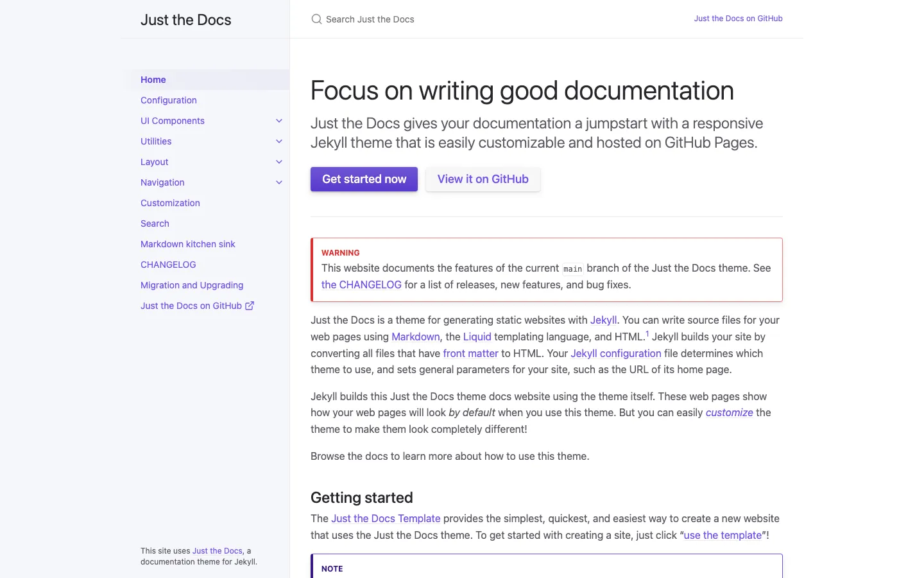Open footer Just the Docs theme link
924x578 pixels.
point(218,551)
